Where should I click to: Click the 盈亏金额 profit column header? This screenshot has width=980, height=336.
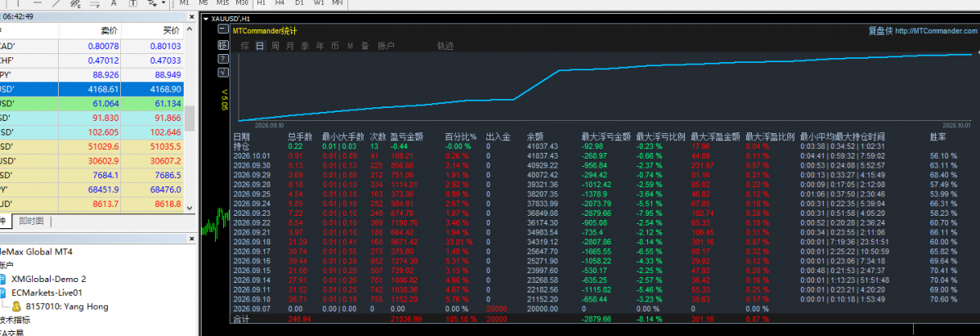(x=407, y=137)
